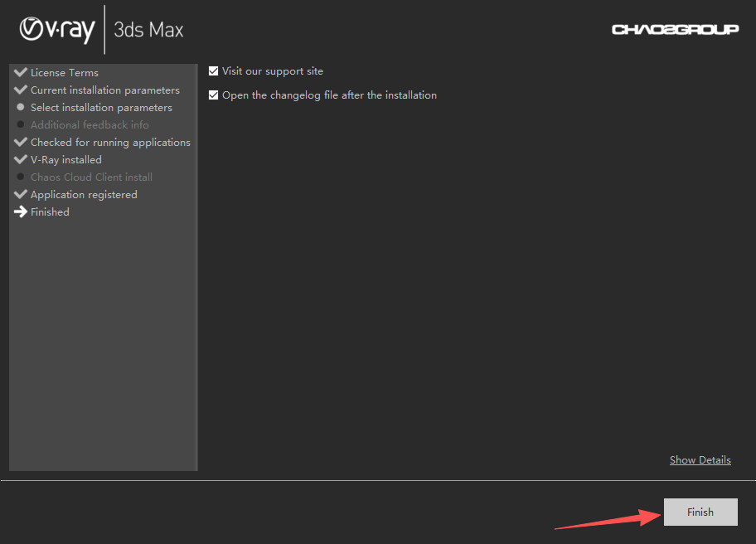Image resolution: width=756 pixels, height=544 pixels.
Task: Click the checkmark beside V-Ray installed
Action: (x=21, y=159)
